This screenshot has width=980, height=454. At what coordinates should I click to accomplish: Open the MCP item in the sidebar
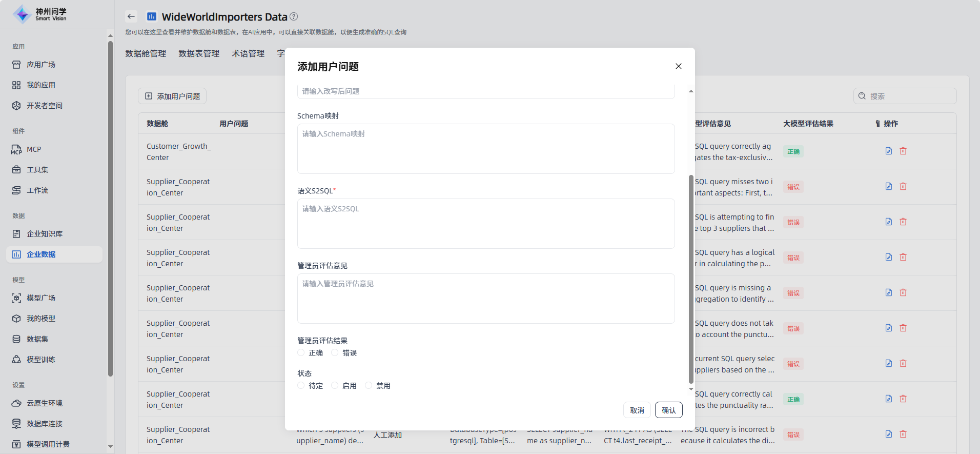coord(33,149)
